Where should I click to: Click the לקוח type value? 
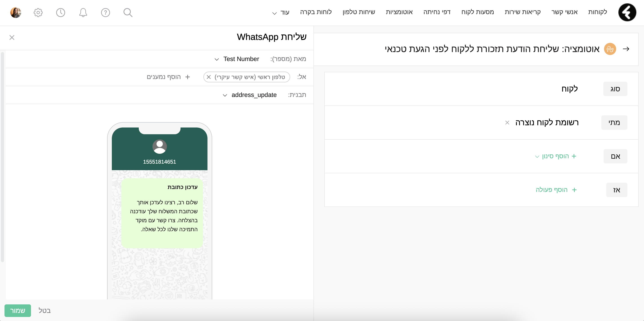coord(569,89)
